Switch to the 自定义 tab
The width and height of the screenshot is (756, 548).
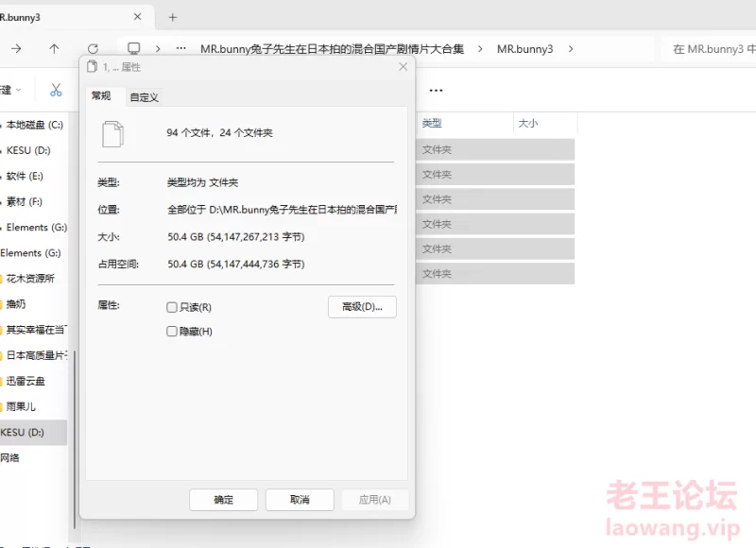coord(145,97)
